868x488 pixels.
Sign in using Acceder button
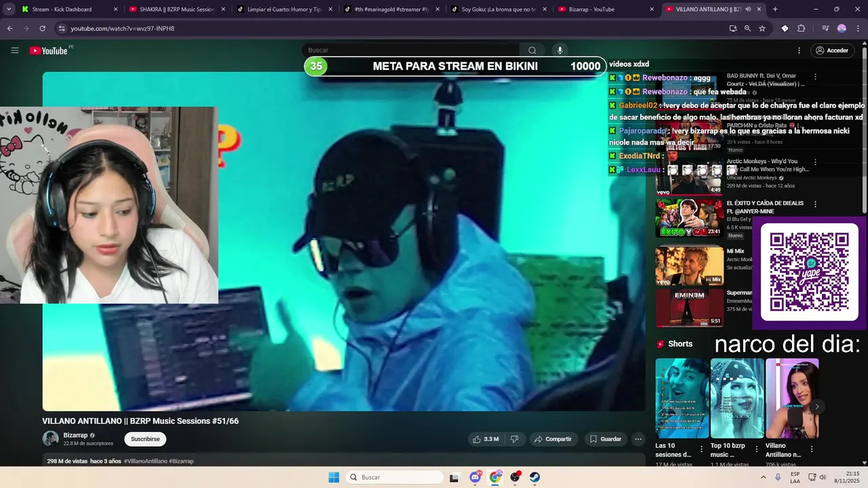(831, 50)
